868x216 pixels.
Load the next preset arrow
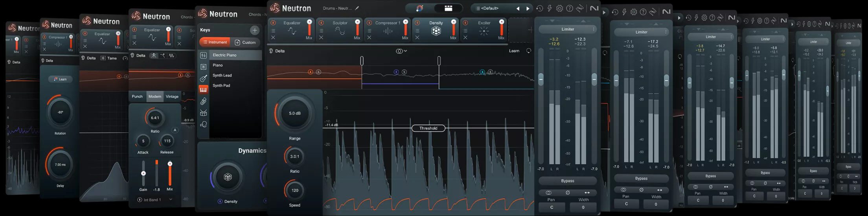(528, 8)
